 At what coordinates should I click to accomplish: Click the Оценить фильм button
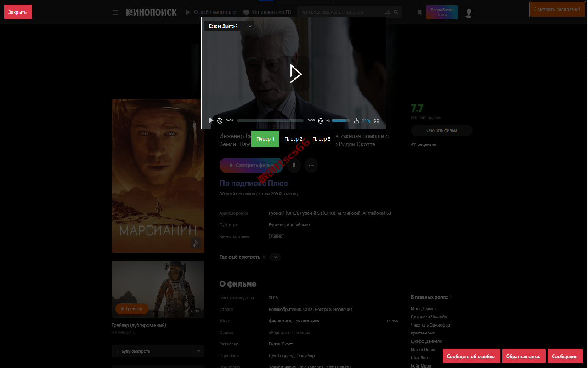(x=441, y=131)
